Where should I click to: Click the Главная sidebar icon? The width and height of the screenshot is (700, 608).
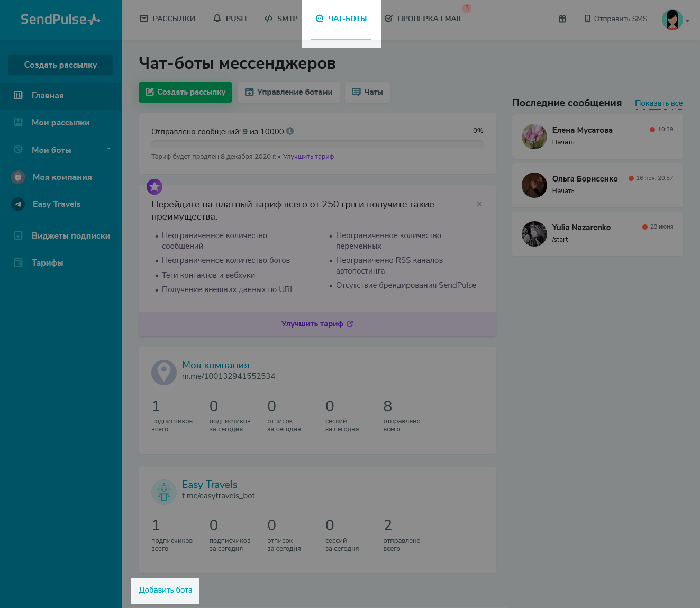point(18,95)
